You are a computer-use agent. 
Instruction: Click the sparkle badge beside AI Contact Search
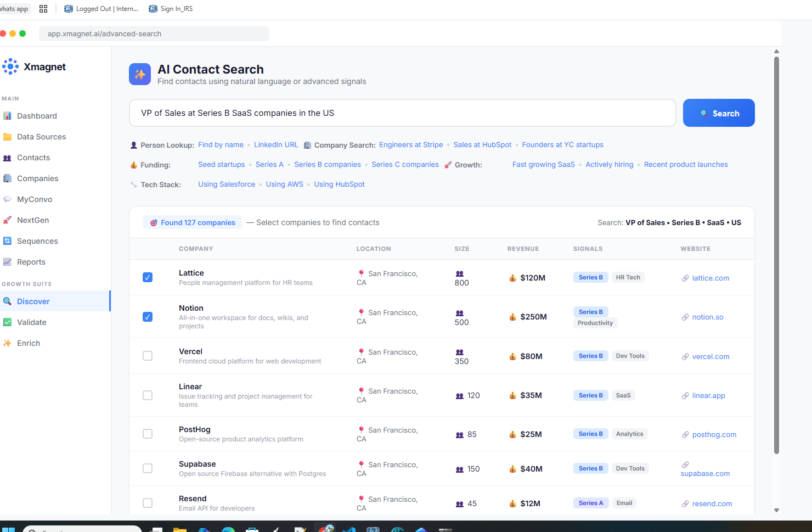tap(140, 74)
